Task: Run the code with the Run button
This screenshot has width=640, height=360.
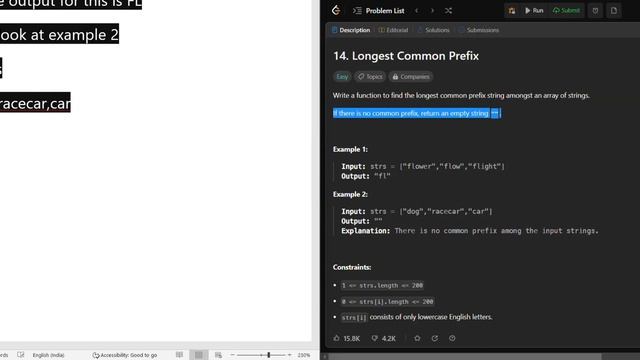Action: pyautogui.click(x=534, y=11)
